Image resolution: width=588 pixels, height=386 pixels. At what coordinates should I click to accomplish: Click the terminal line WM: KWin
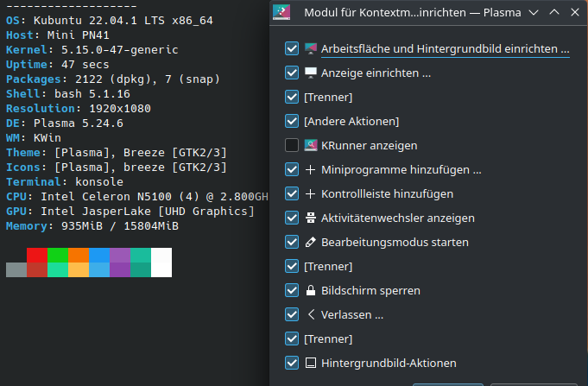[34, 137]
